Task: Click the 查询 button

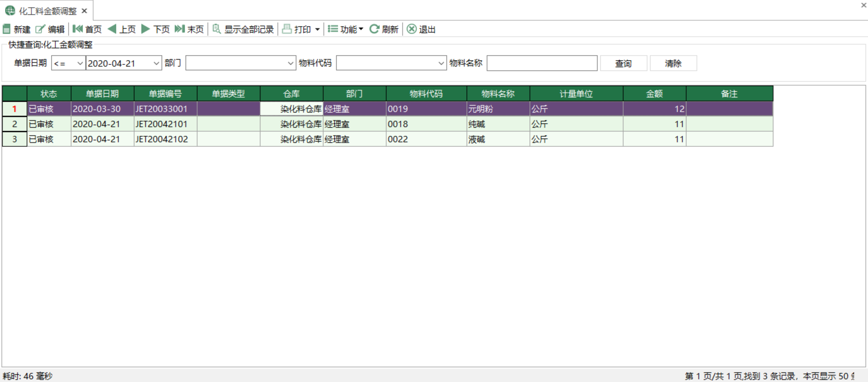Action: (623, 63)
